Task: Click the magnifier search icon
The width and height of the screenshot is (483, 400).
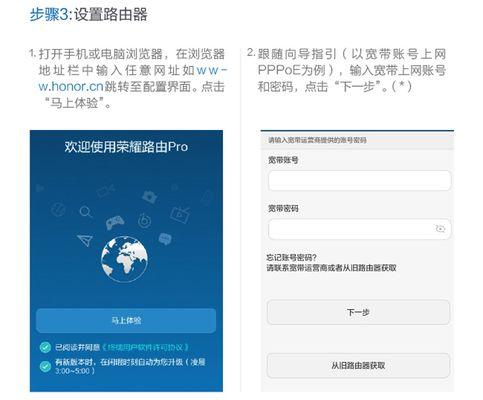Action: point(86,212)
